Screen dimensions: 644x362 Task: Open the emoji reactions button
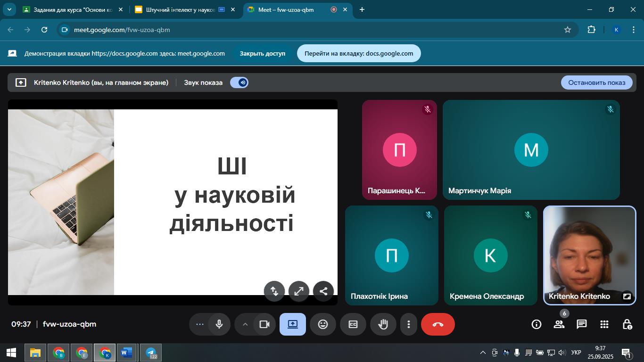[x=322, y=324]
